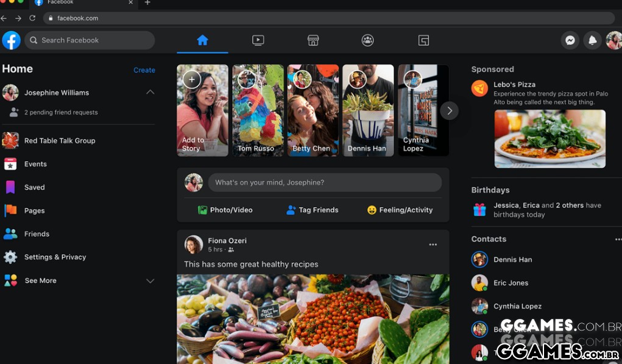
Task: Open the Marketplace storefront icon
Action: [x=313, y=40]
